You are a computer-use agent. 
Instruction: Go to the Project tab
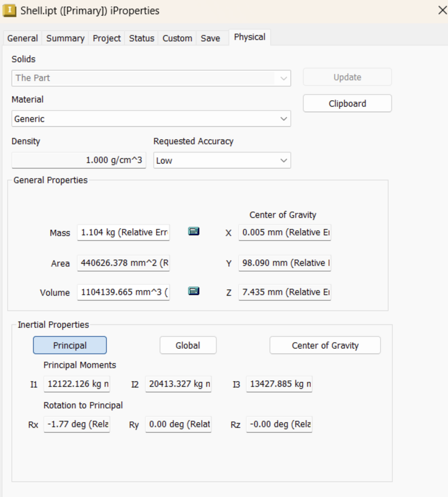pos(106,38)
